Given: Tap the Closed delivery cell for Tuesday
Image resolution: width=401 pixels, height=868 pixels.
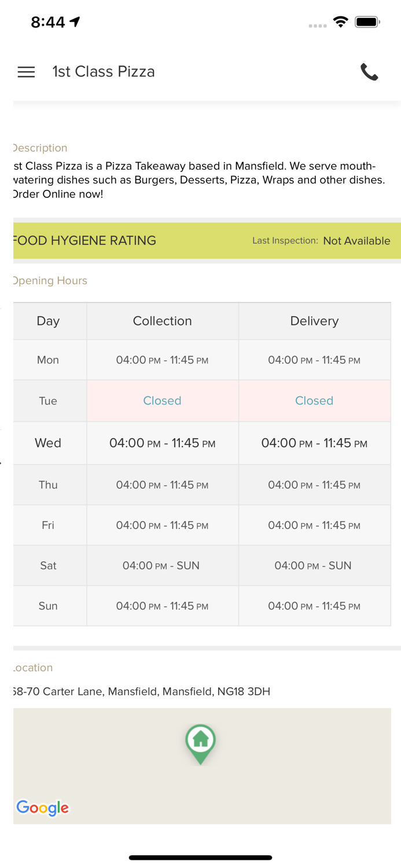Looking at the screenshot, I should [x=314, y=400].
